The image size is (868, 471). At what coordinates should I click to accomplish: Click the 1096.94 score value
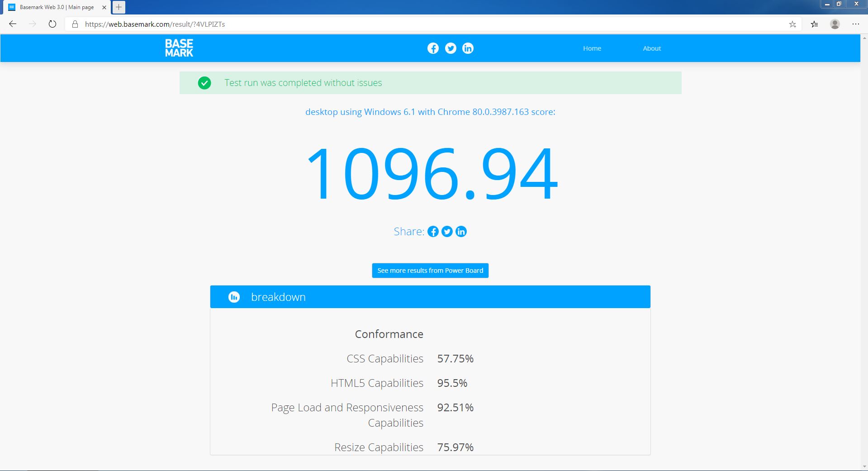click(x=432, y=173)
